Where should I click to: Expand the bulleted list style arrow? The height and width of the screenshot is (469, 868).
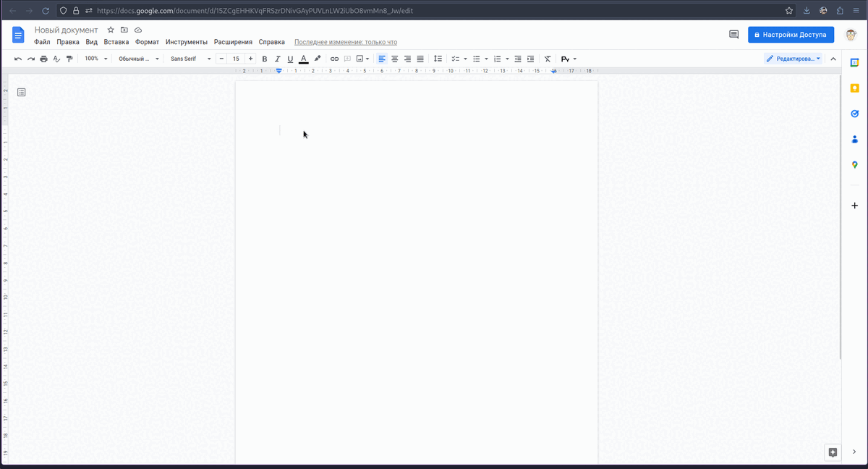[x=486, y=59]
